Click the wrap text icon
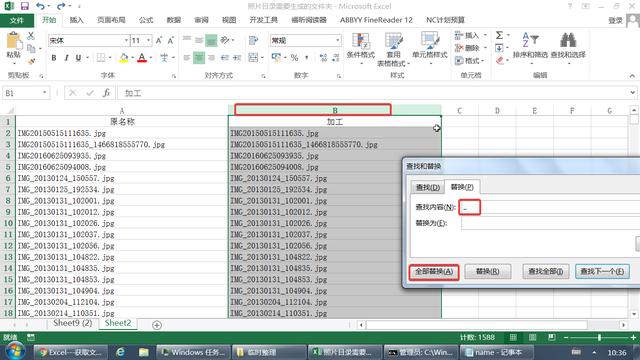 pyautogui.click(x=253, y=40)
